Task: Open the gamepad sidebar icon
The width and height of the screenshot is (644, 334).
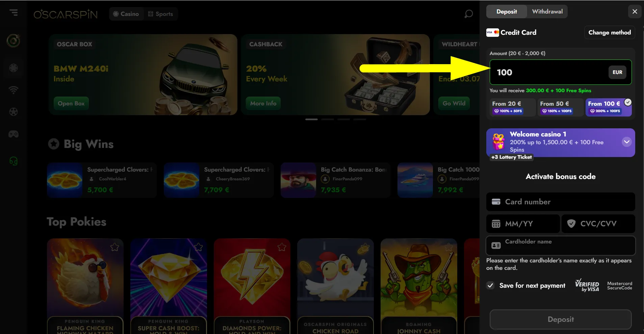Action: point(14,134)
